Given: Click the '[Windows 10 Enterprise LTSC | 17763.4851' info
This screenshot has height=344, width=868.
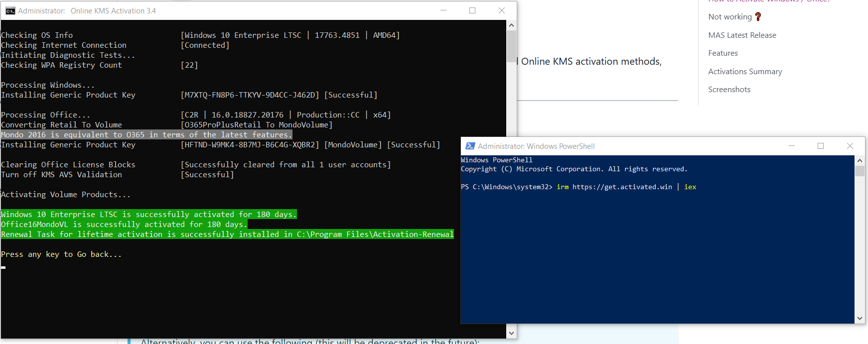Looking at the screenshot, I should [x=290, y=35].
